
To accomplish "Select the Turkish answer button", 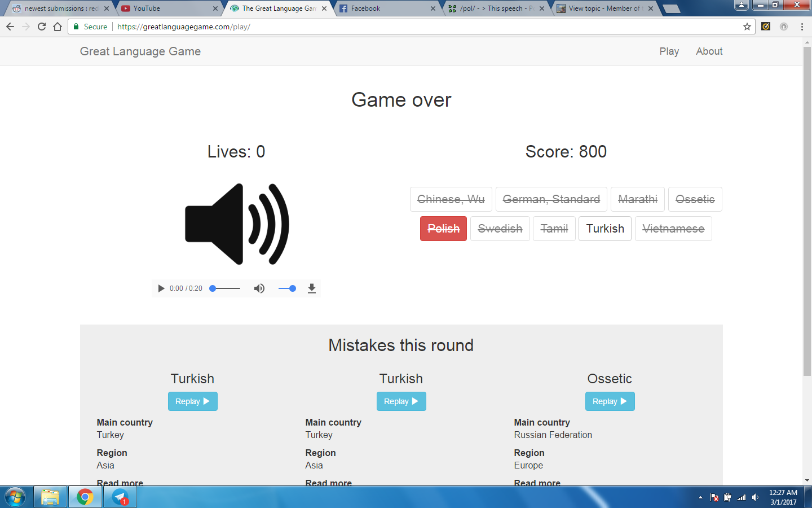I will (x=604, y=229).
